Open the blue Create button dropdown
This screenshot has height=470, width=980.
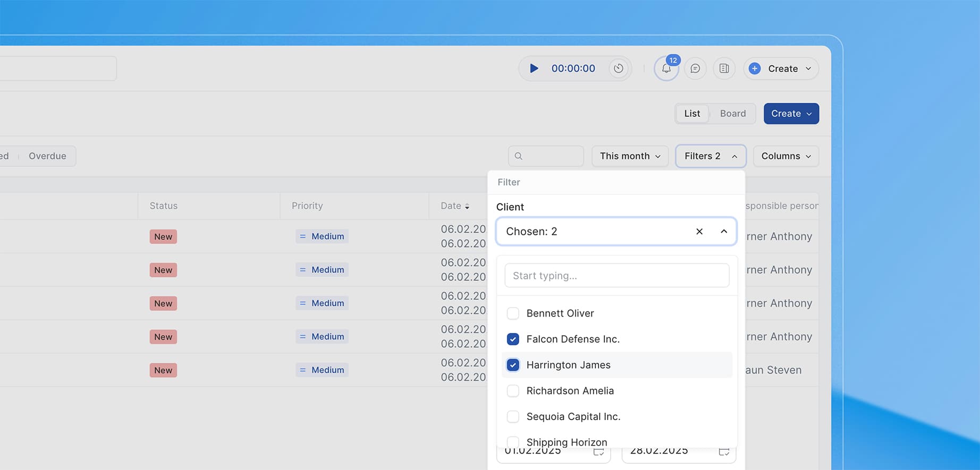click(791, 114)
